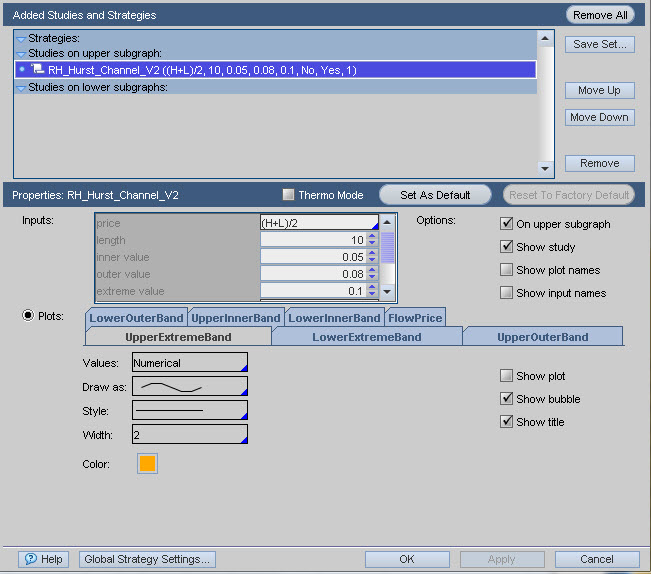Open the orange Color swatch picker
651x574 pixels.
(x=147, y=463)
